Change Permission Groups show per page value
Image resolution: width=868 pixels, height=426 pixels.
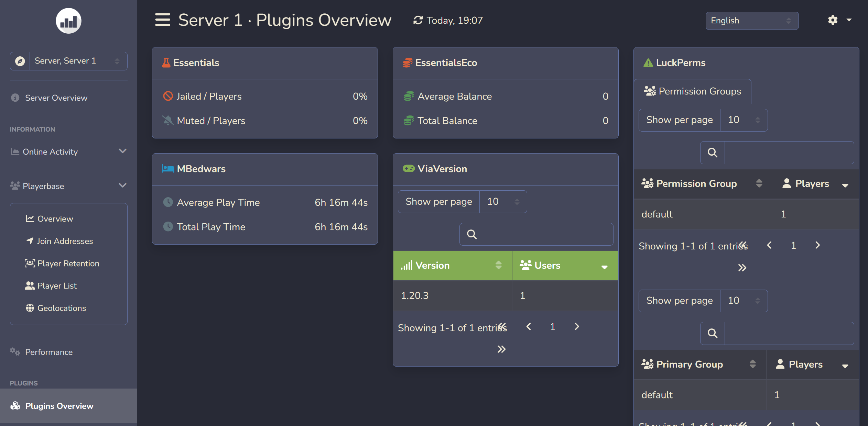(x=744, y=120)
